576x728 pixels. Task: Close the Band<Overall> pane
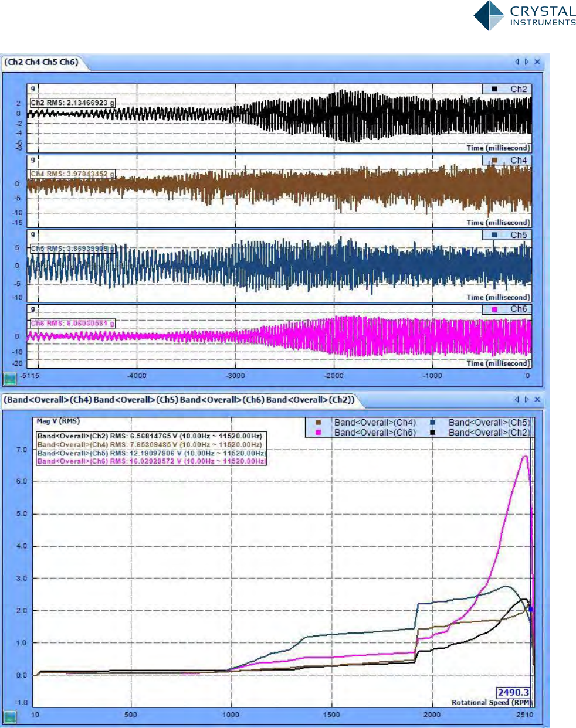(x=537, y=399)
